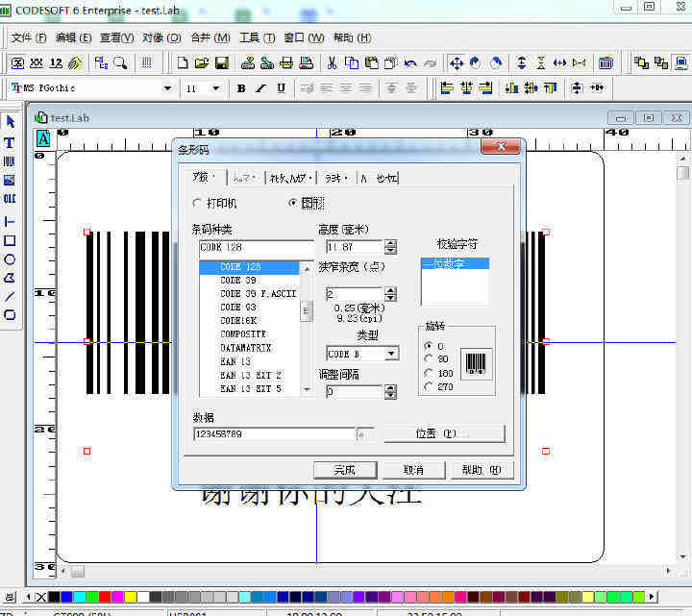Decrease the 调整间隔 stepper value
Viewport: 692px width, 616px height.
[x=390, y=395]
